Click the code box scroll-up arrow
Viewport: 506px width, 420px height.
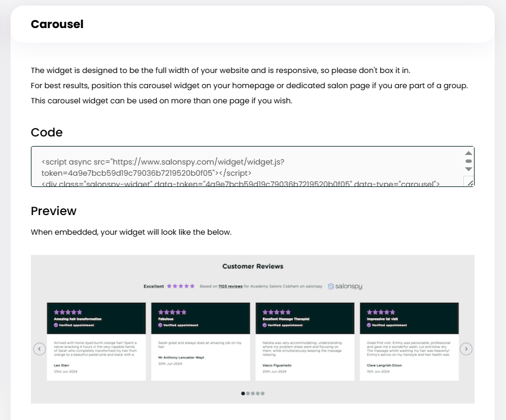[468, 153]
